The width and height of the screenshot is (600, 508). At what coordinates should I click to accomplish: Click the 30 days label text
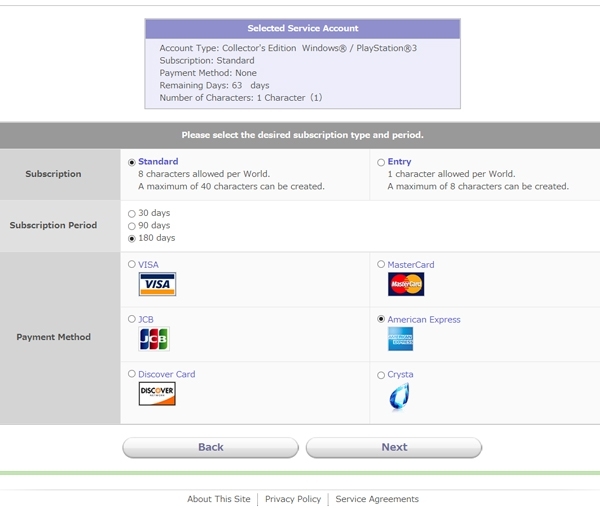[x=154, y=213]
